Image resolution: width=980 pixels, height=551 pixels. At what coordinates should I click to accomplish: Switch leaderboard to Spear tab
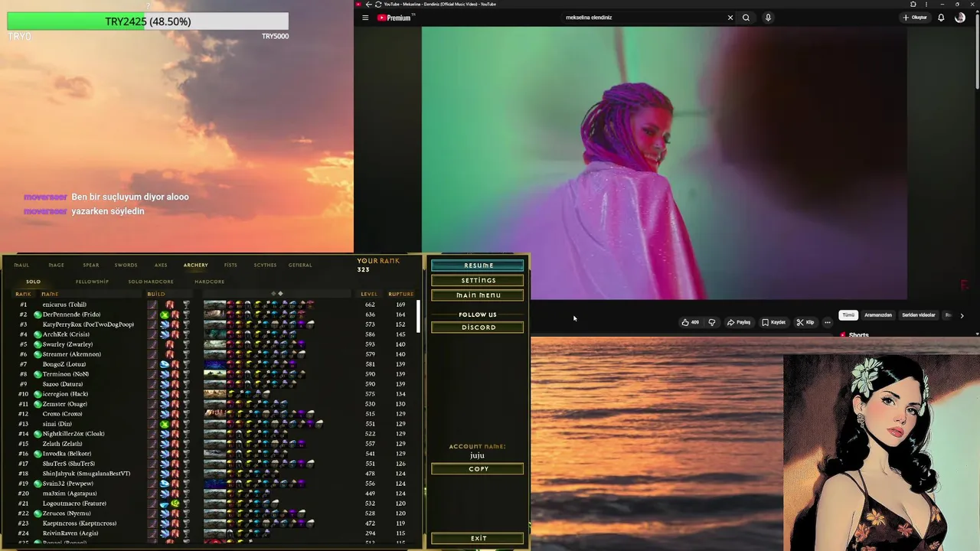click(91, 265)
